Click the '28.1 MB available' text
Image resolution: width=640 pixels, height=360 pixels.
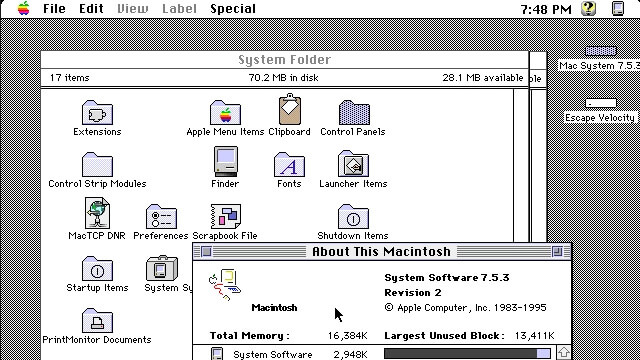click(x=483, y=78)
